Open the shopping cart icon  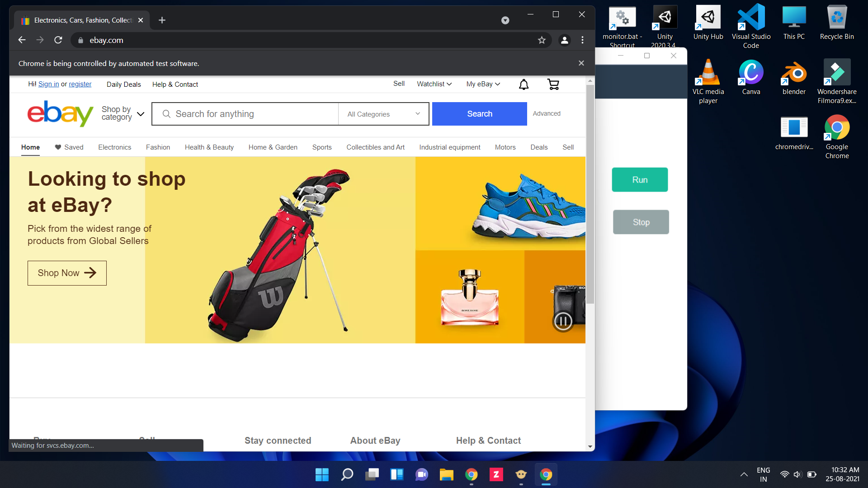pos(553,84)
